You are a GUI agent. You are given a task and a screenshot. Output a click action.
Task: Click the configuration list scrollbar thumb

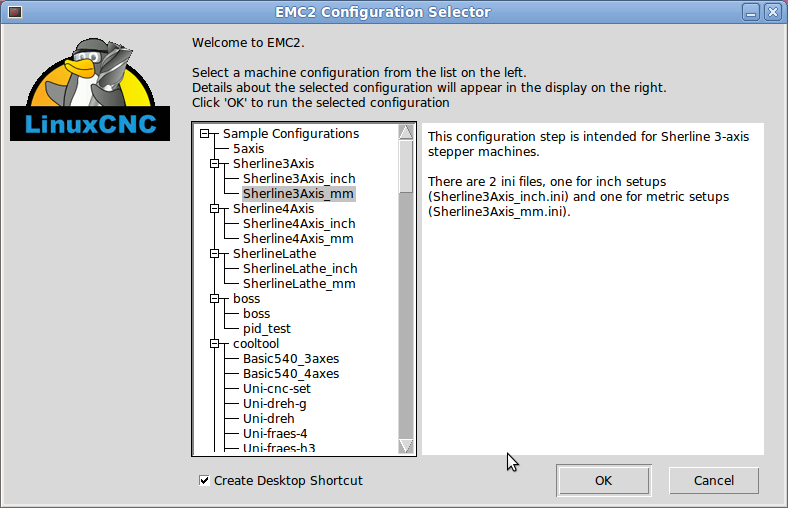(x=406, y=166)
